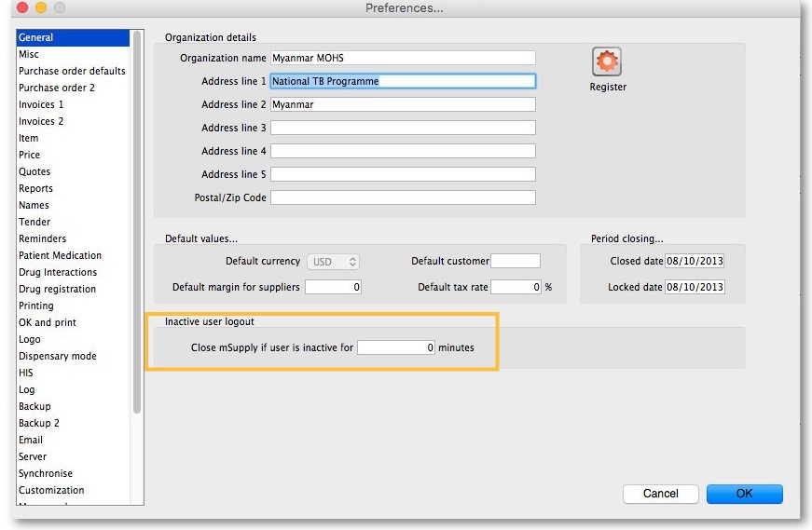Click the Register gear icon
Image resolution: width=812 pixels, height=530 pixels.
point(607,62)
